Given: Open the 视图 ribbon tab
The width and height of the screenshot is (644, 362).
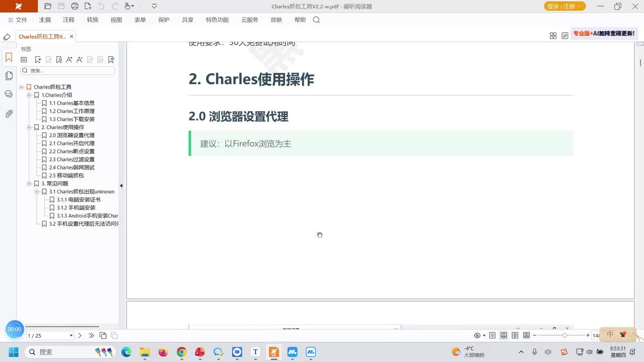Looking at the screenshot, I should coord(116,20).
